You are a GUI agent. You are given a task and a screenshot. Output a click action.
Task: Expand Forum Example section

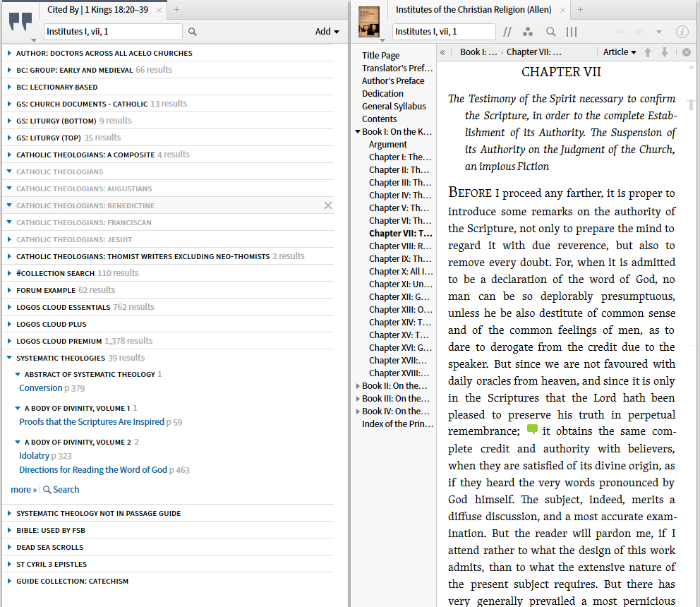[x=9, y=290]
